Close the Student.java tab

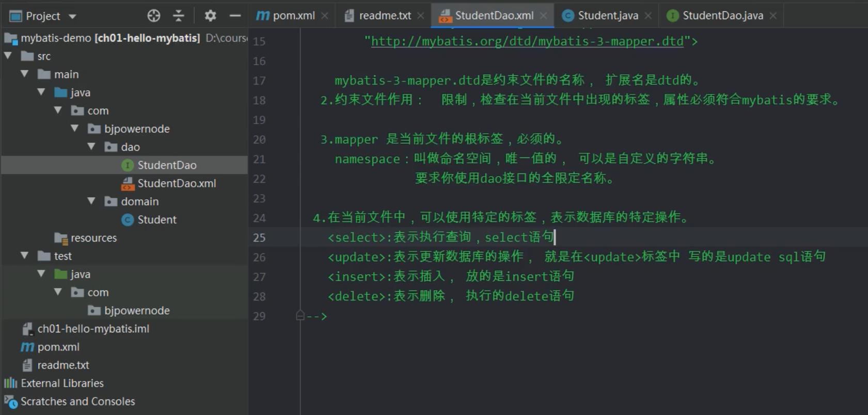click(648, 16)
